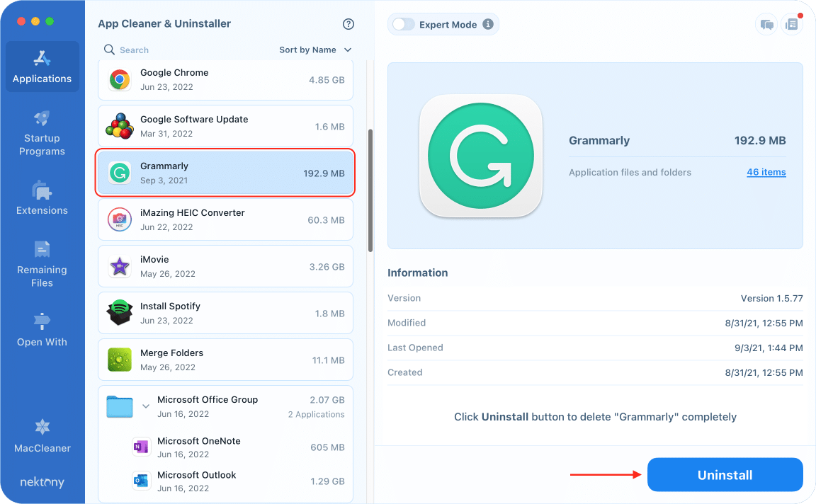Click the nektony logo

coord(42,482)
